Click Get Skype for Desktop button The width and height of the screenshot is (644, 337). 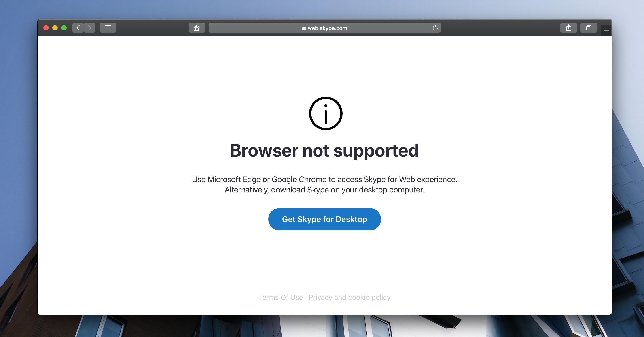point(324,219)
